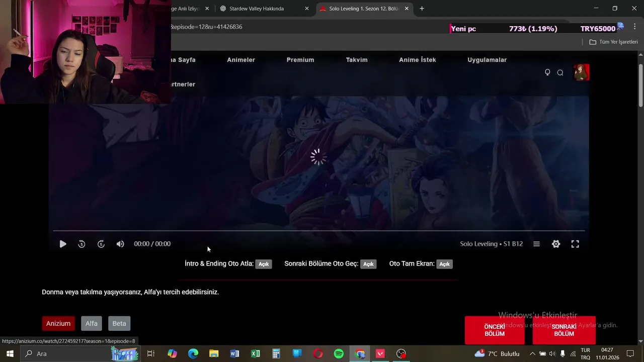Launch Copilot from the taskbar

pos(172,353)
